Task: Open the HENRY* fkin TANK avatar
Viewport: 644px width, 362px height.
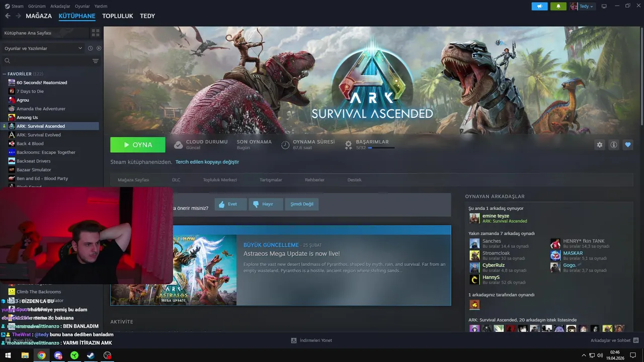Action: click(555, 243)
